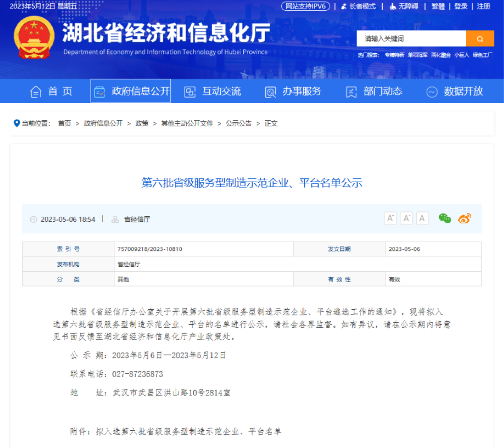Screen dimensions: 504x448
Task: Click the location pin icon in breadcrumb
Action: [x=17, y=123]
